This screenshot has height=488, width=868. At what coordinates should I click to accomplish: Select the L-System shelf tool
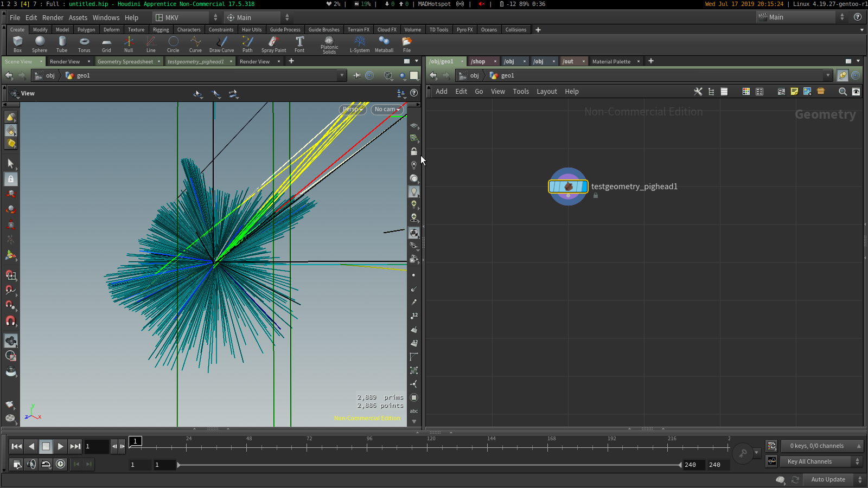point(360,44)
